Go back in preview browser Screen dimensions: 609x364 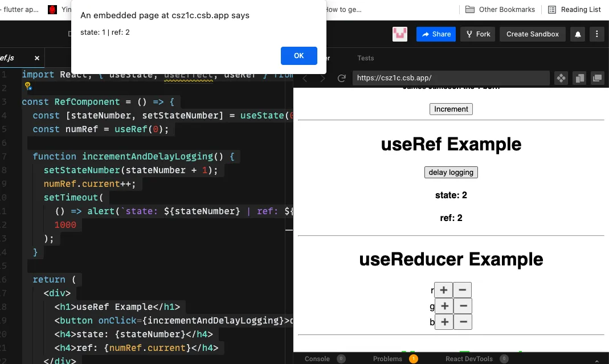[x=305, y=78]
